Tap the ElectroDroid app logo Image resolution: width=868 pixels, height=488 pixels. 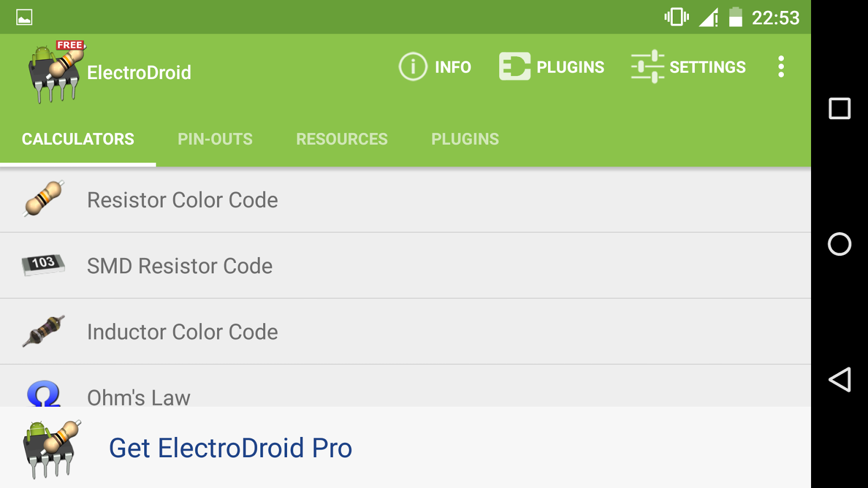(x=56, y=72)
